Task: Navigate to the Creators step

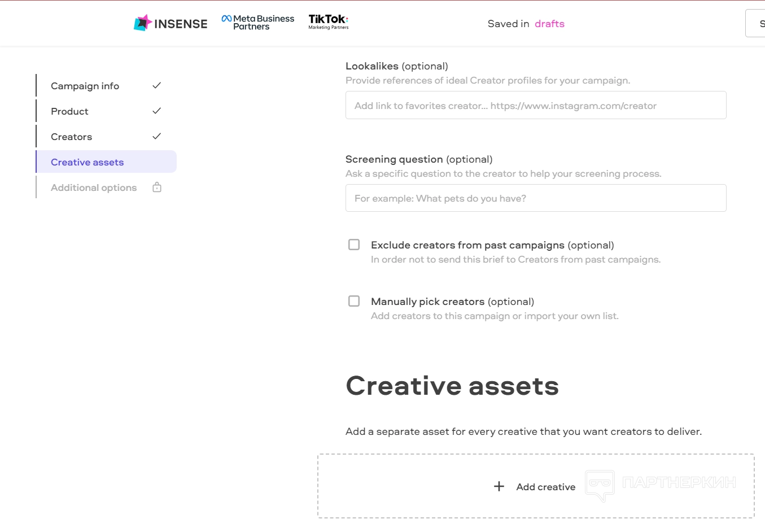Action: pyautogui.click(x=72, y=137)
